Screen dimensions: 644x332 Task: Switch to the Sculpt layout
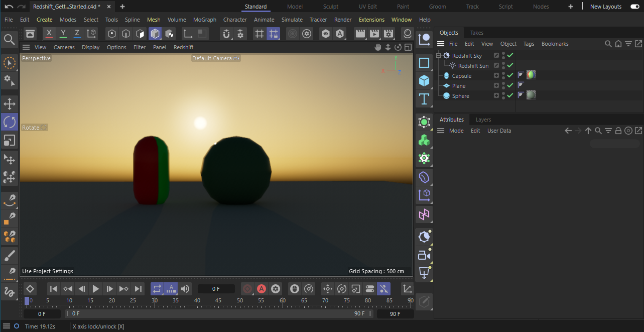(x=330, y=7)
